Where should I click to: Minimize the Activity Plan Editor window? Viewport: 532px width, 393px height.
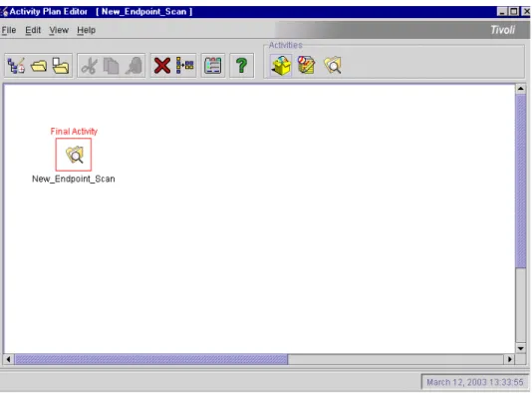[x=502, y=12]
